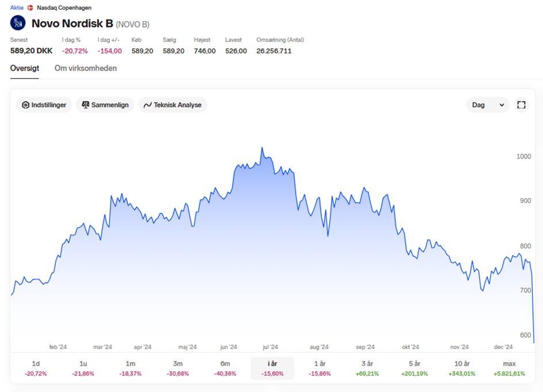Open the fullscreen chart icon

(x=521, y=105)
